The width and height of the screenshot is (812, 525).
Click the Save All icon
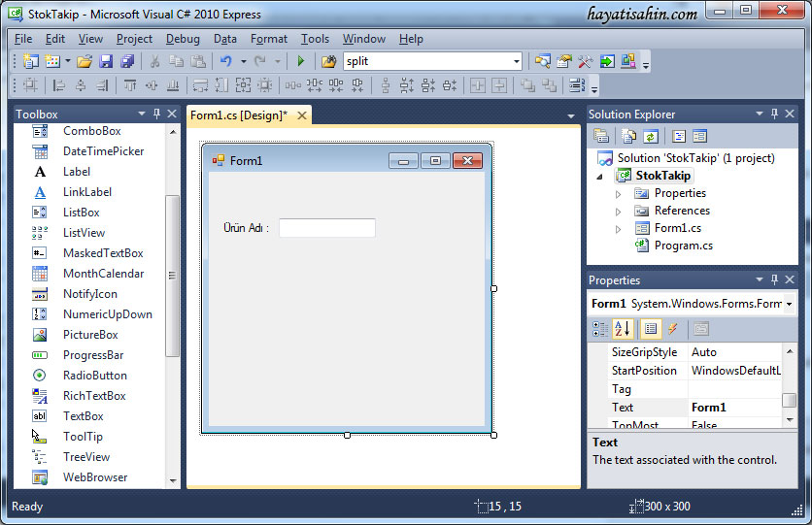(127, 61)
